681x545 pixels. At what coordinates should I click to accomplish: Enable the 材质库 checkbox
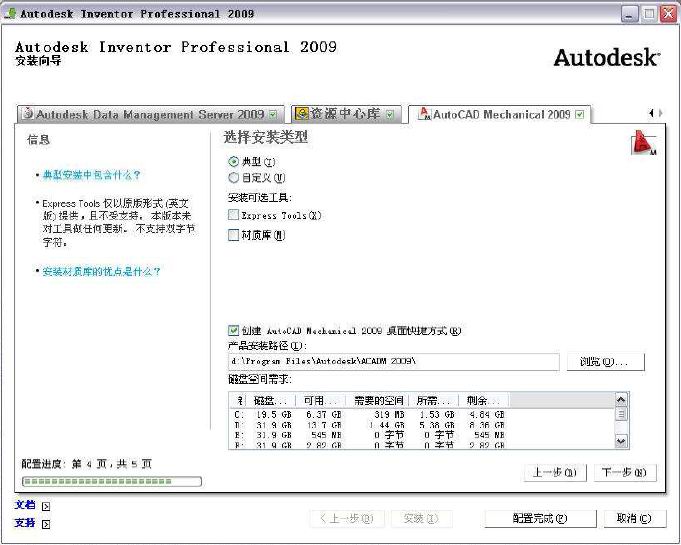(233, 235)
